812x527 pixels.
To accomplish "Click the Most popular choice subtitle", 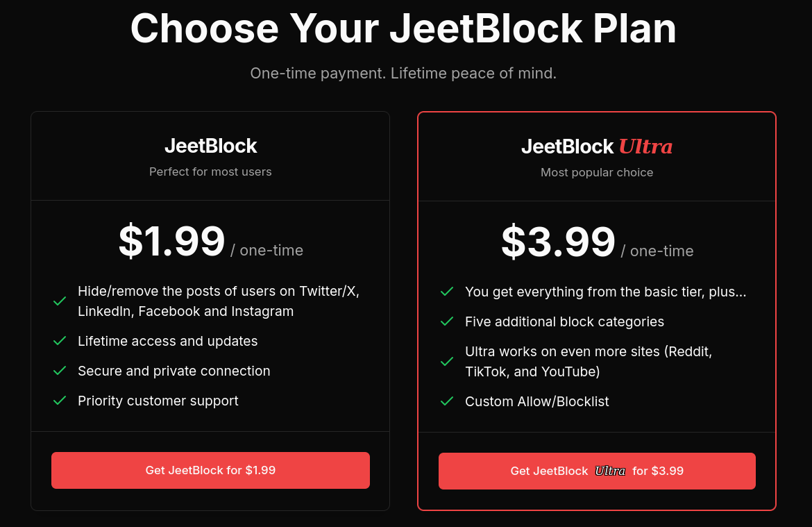I will coord(597,172).
